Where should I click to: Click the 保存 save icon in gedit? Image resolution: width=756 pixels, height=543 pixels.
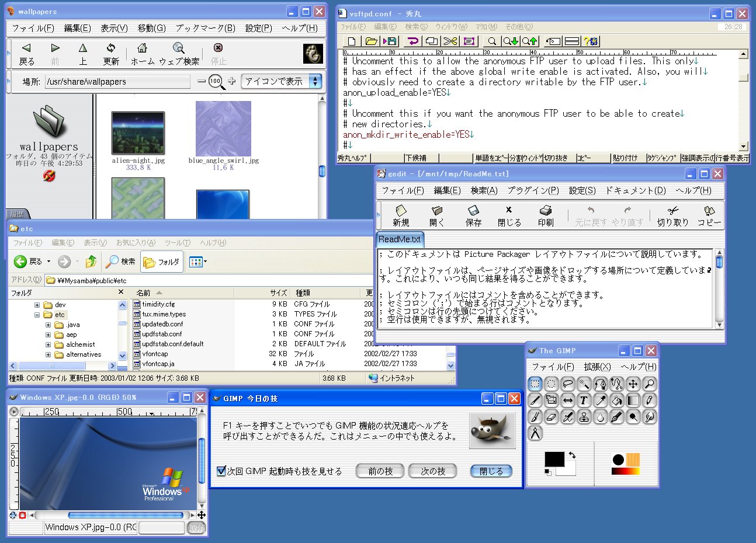[473, 215]
